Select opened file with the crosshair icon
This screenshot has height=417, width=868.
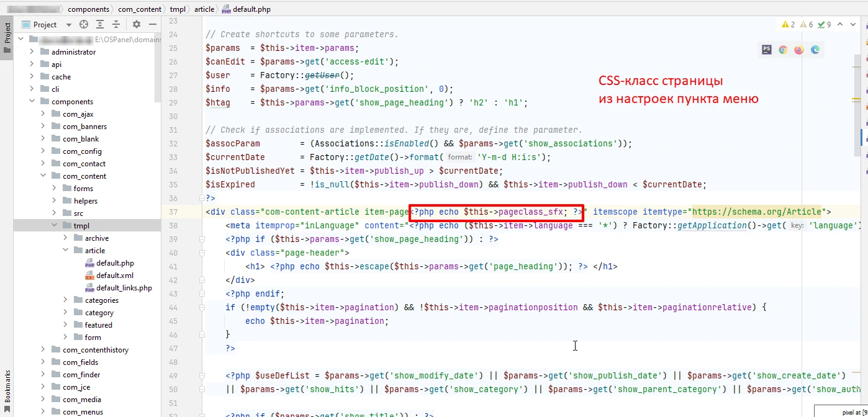(x=83, y=24)
